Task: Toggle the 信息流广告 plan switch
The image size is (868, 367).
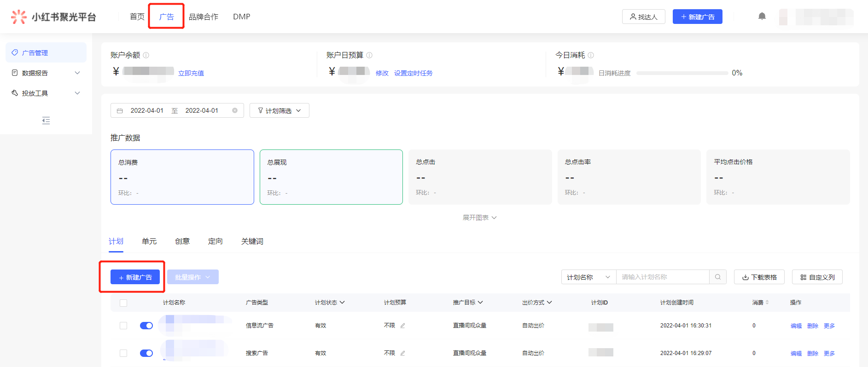Action: (146, 326)
